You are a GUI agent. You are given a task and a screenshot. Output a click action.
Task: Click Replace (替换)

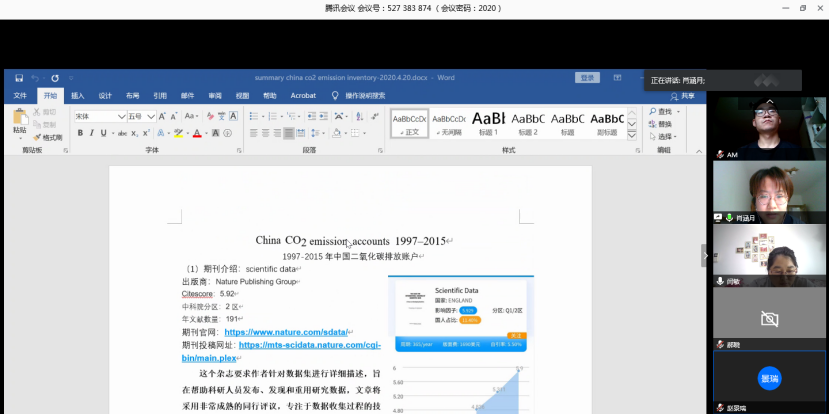click(x=661, y=124)
